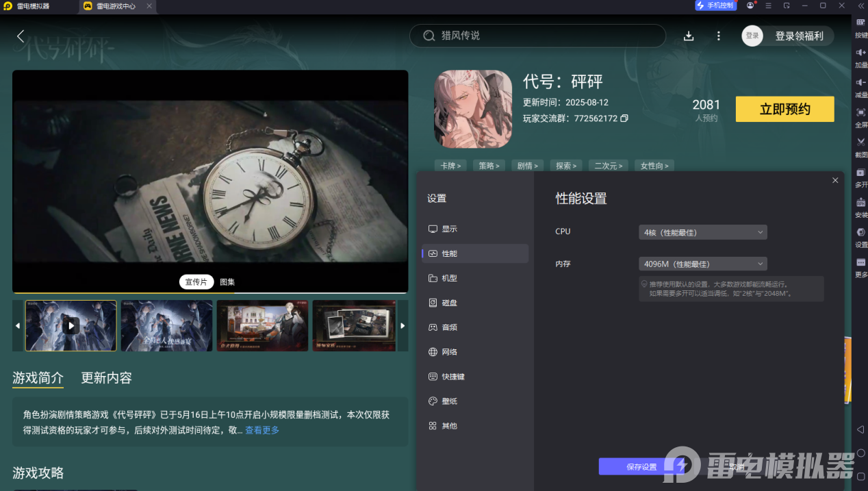Open the three-dot more options menu icon

click(717, 36)
